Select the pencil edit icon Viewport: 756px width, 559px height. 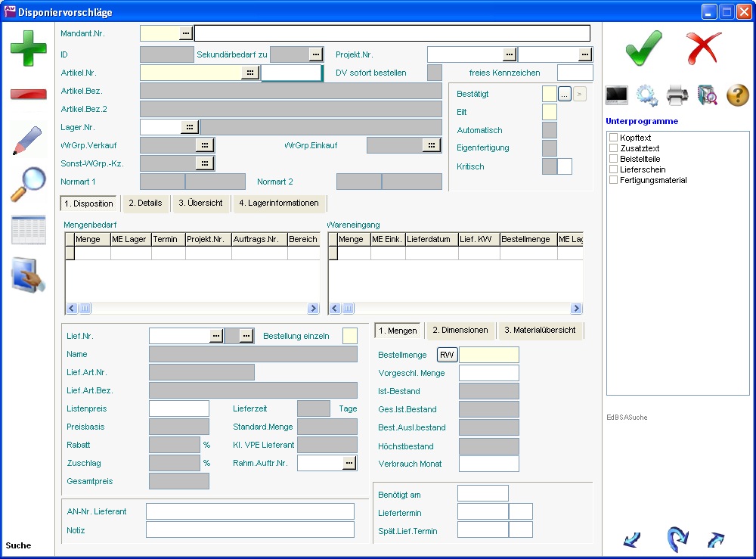click(x=28, y=141)
